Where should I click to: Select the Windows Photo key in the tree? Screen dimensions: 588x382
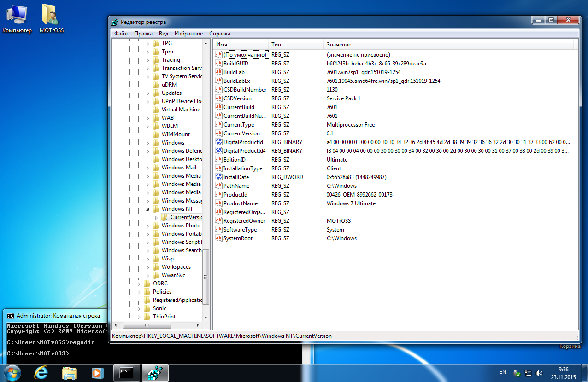pyautogui.click(x=181, y=226)
